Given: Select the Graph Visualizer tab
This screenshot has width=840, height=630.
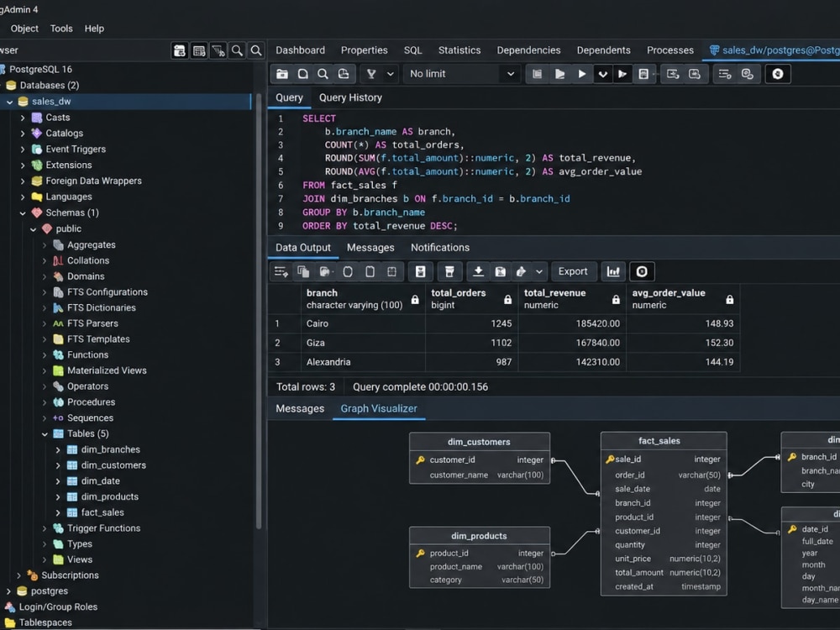Looking at the screenshot, I should pyautogui.click(x=379, y=408).
